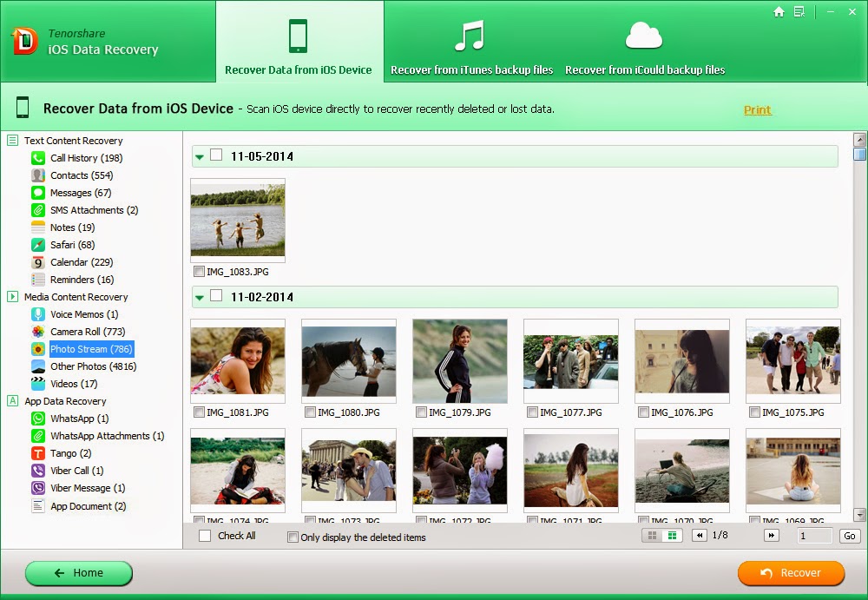Viewport: 868px width, 600px height.
Task: Select the Camera Roll flower icon
Action: click(x=38, y=332)
